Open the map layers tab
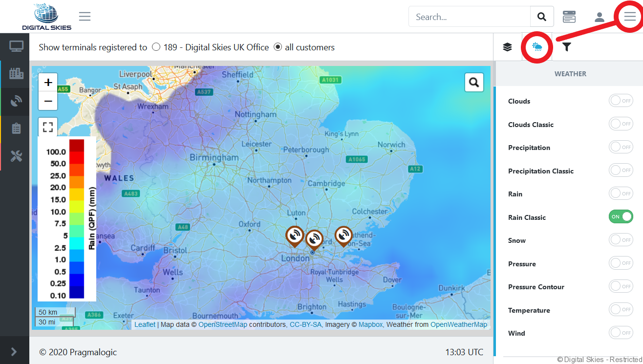This screenshot has height=364, width=643. (507, 47)
